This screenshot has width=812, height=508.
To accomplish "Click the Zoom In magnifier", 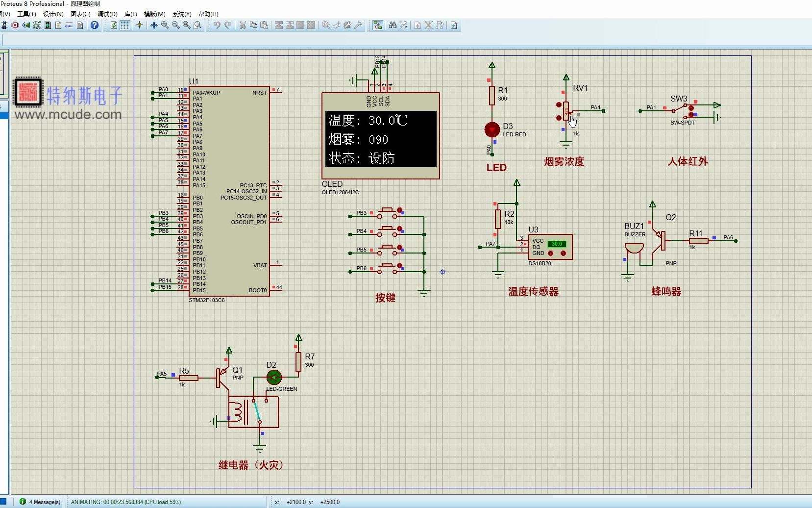I will (165, 25).
